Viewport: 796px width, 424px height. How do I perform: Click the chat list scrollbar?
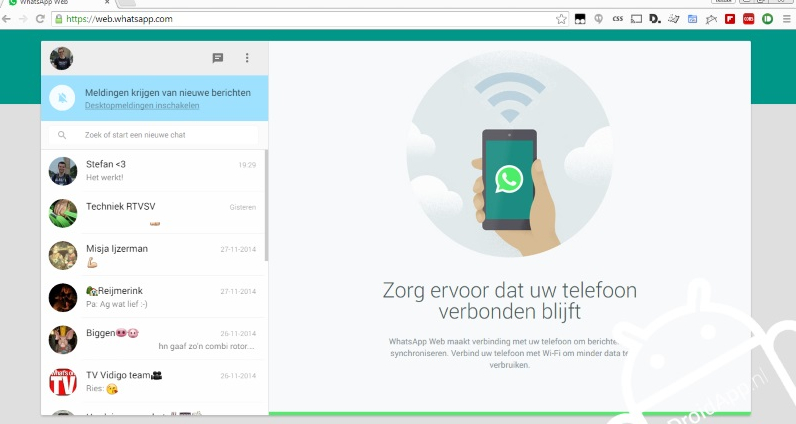(x=266, y=206)
